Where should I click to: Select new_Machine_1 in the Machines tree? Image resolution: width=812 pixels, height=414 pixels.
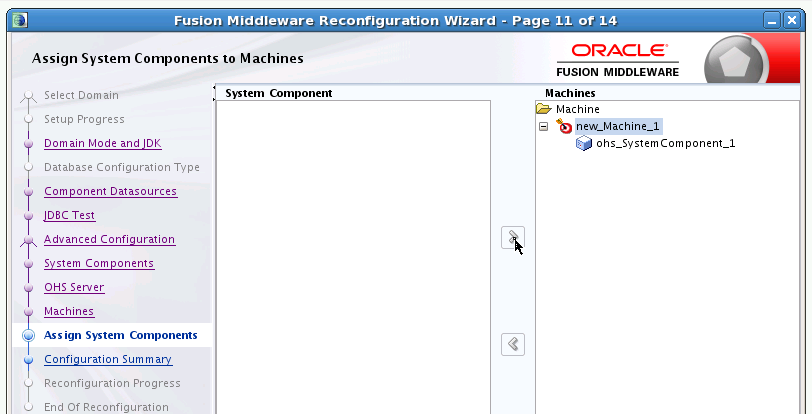point(618,126)
